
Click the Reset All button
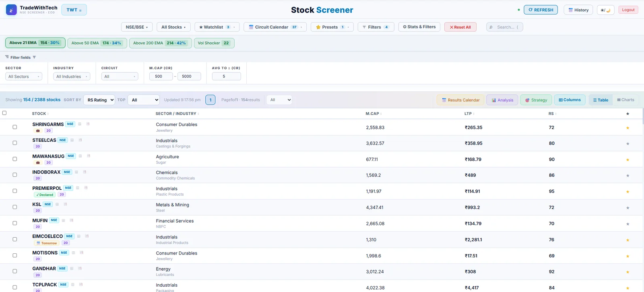(x=460, y=27)
